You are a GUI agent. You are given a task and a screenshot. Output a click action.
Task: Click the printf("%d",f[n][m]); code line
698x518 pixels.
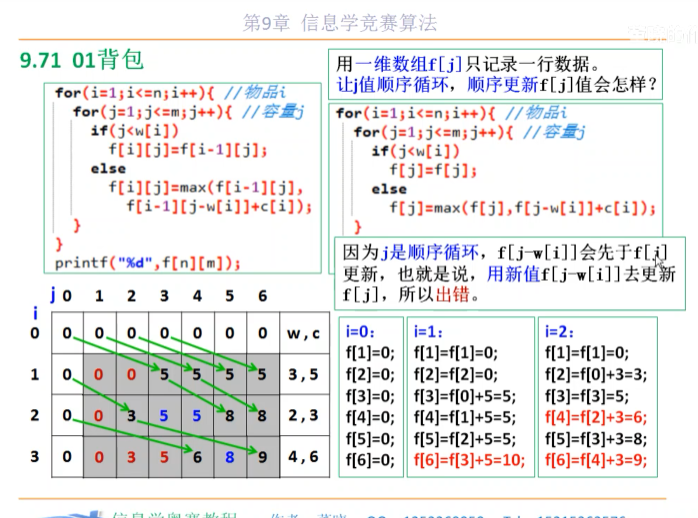[147, 263]
